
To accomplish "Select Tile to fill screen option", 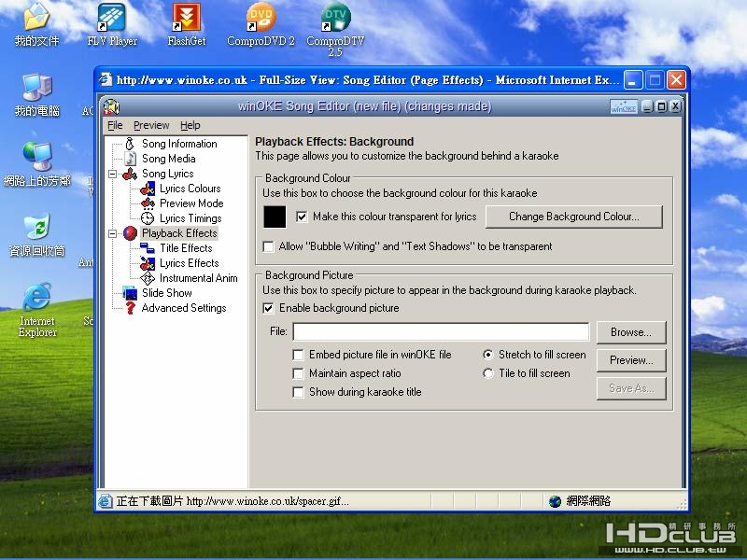I will tap(487, 373).
